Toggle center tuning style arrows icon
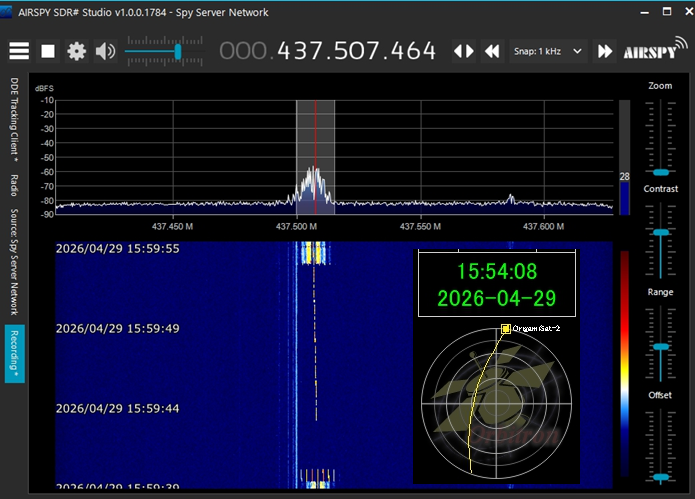This screenshot has height=499, width=695. [463, 51]
